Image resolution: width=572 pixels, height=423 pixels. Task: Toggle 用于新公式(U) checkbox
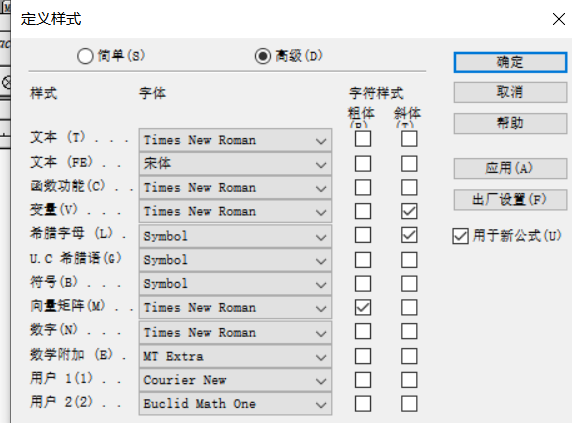(460, 236)
